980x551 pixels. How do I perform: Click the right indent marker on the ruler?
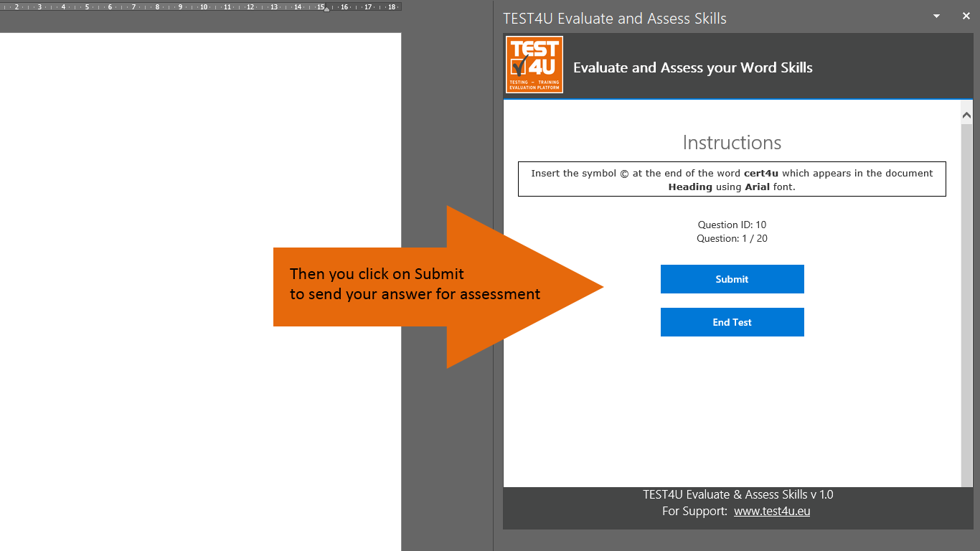tap(326, 9)
